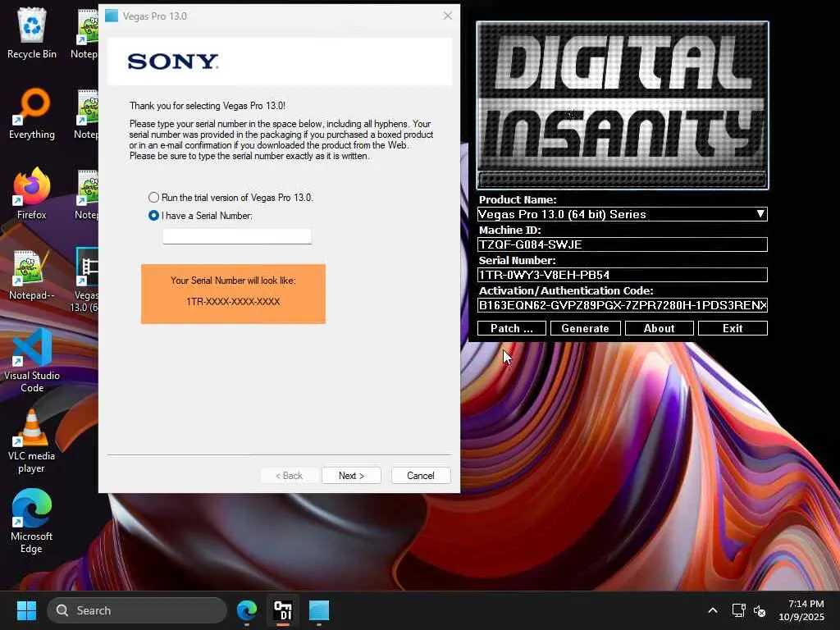Click the Patch button in keygen
840x630 pixels.
coord(512,328)
